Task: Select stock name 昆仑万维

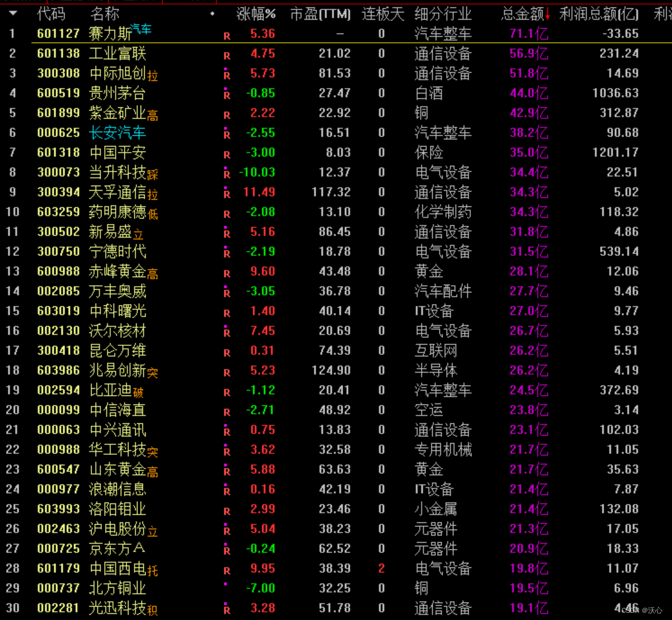Action: click(118, 351)
